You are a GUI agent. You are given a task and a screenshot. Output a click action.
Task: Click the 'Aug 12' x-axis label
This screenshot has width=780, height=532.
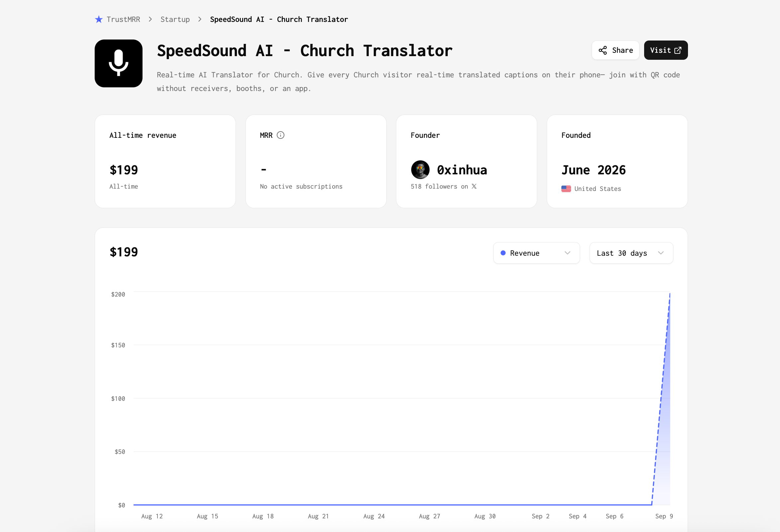click(x=152, y=516)
